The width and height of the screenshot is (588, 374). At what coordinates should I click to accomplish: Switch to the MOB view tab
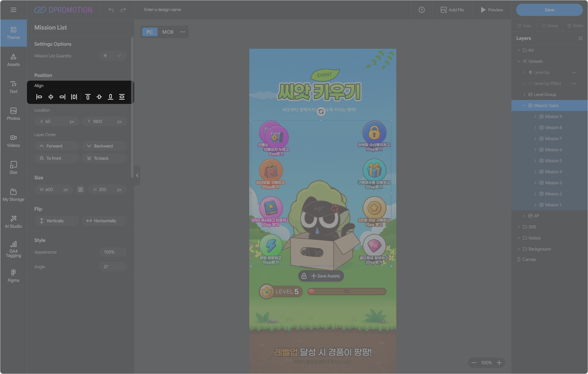click(x=168, y=32)
